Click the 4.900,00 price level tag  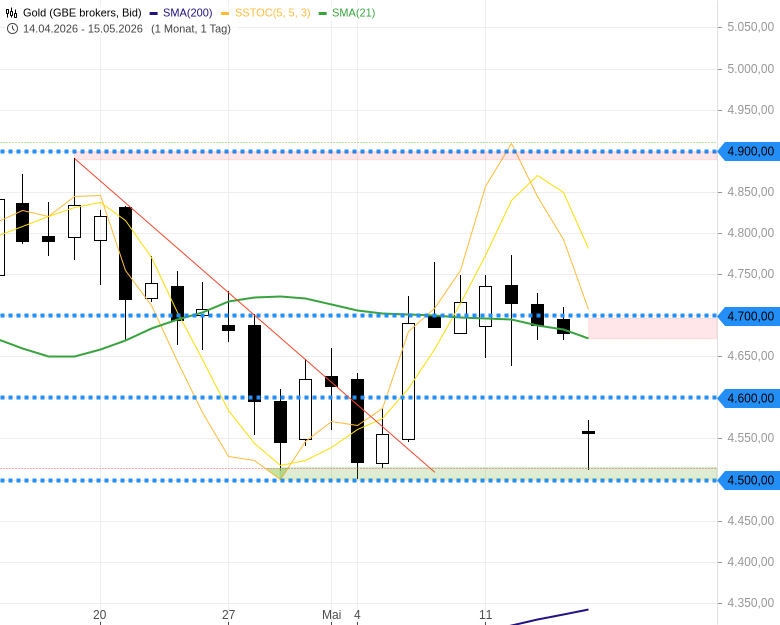749,151
